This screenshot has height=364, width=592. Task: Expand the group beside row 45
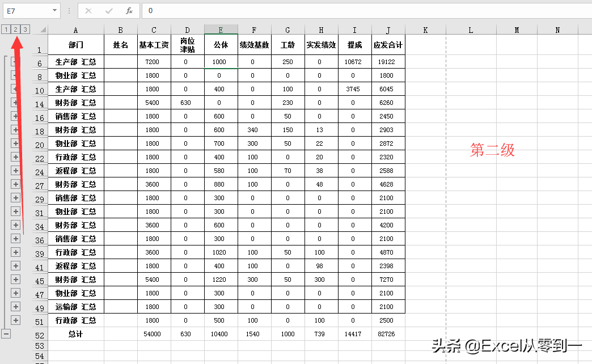15,279
